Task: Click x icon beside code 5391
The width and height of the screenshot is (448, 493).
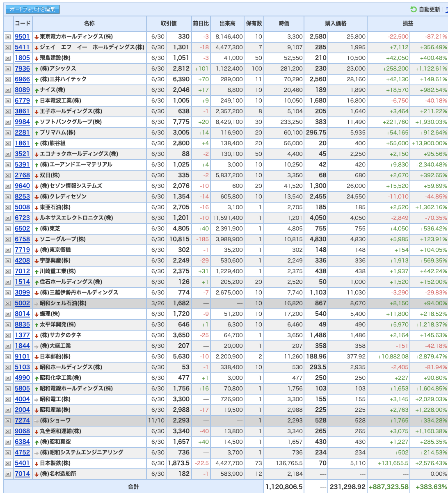Action: point(8,165)
